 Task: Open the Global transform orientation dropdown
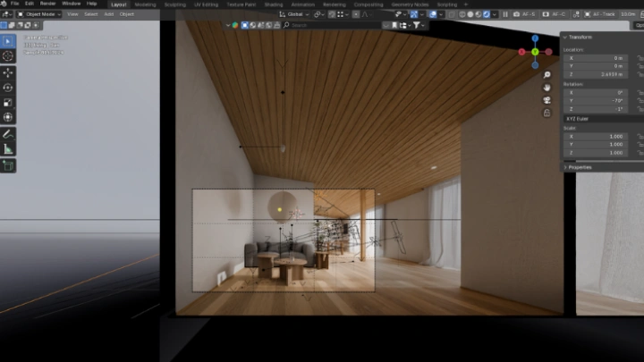(294, 14)
